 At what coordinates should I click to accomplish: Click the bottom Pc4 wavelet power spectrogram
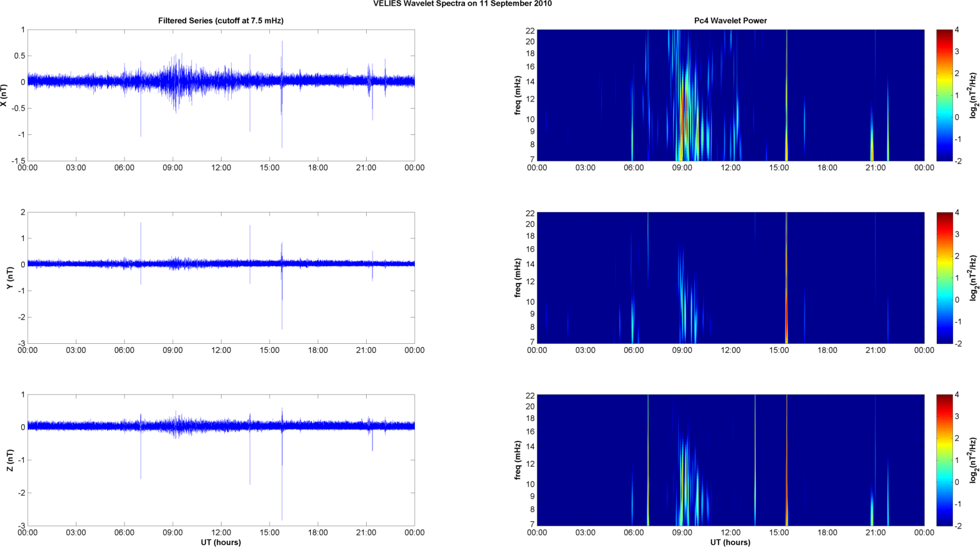click(730, 460)
